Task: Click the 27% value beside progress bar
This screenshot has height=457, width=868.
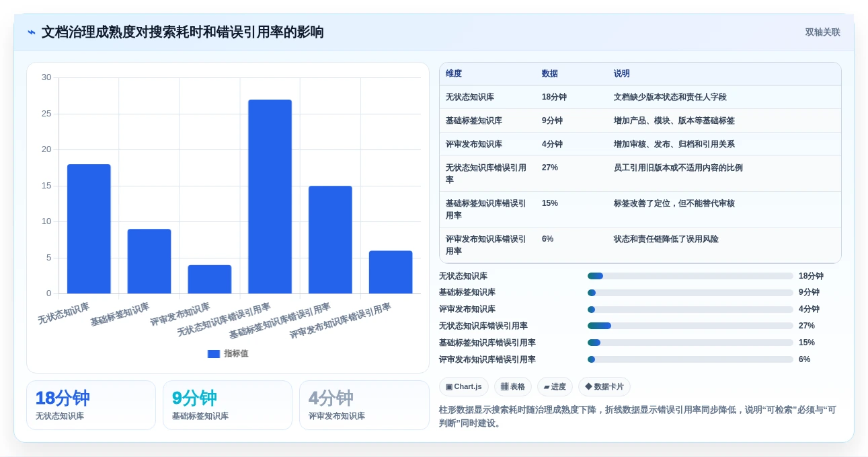Action: click(x=807, y=326)
